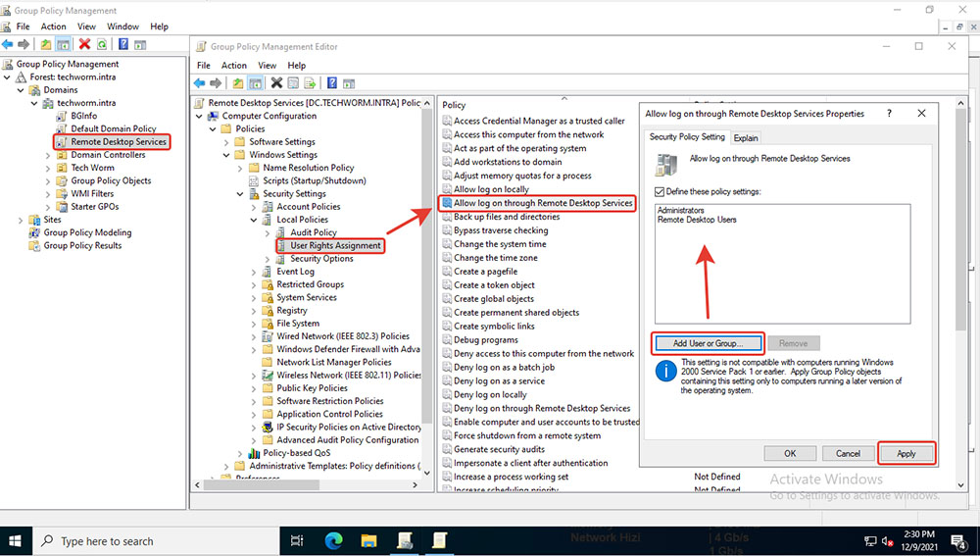Click the Export List icon in the Editor toolbar

(x=309, y=83)
